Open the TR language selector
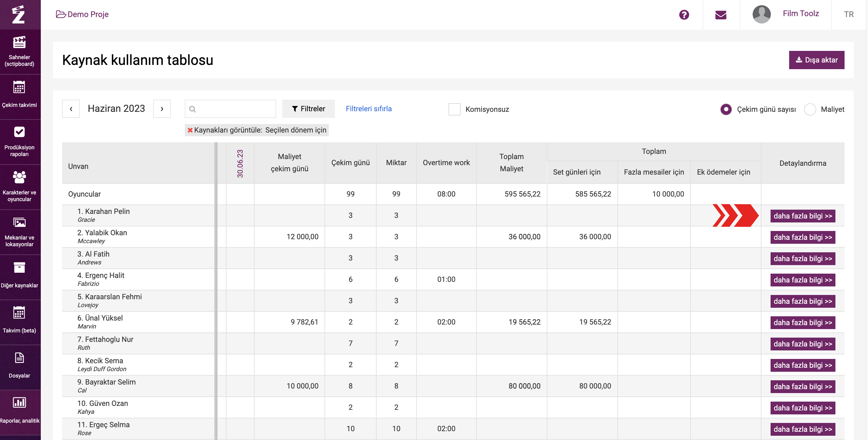The width and height of the screenshot is (868, 440). click(849, 14)
